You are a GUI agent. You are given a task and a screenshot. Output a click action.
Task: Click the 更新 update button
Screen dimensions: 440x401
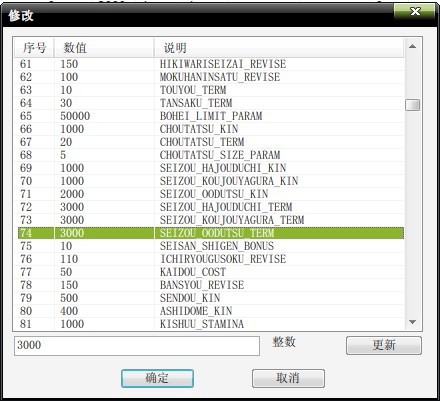(384, 345)
